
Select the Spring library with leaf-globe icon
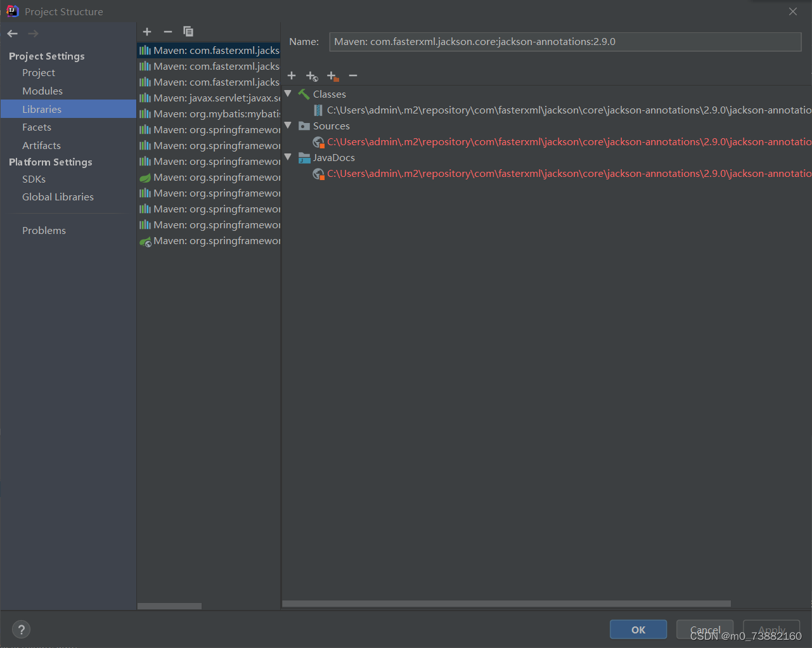(x=209, y=241)
